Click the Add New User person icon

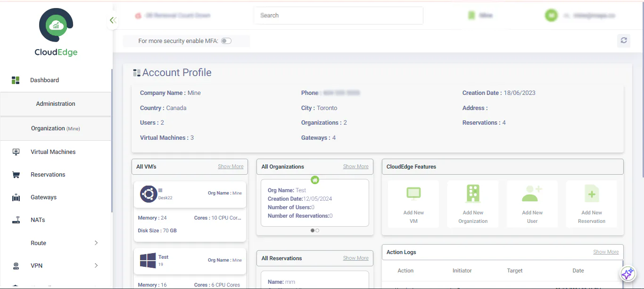pyautogui.click(x=532, y=193)
